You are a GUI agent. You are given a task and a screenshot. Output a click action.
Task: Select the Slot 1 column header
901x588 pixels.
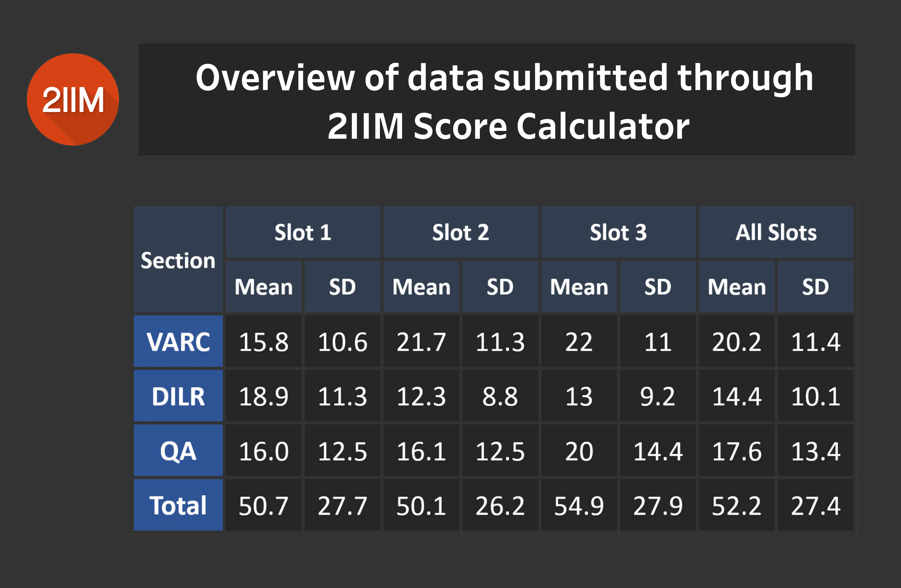click(303, 232)
